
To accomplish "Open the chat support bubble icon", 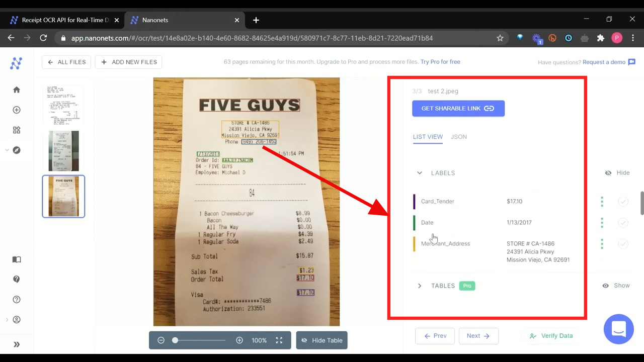I will (x=618, y=329).
